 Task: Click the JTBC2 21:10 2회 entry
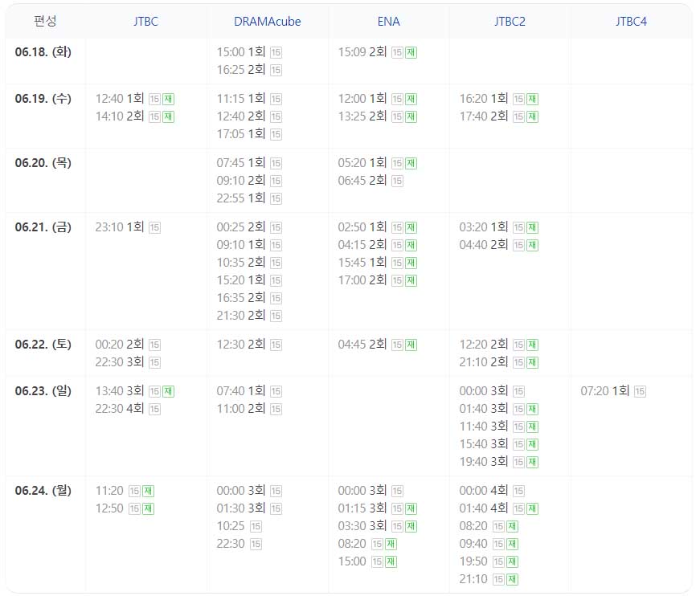pos(484,361)
